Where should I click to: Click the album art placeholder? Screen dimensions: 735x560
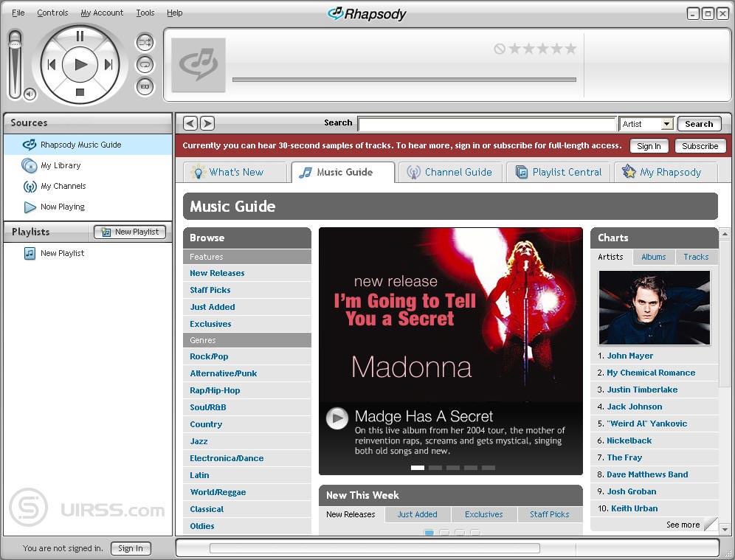(199, 65)
